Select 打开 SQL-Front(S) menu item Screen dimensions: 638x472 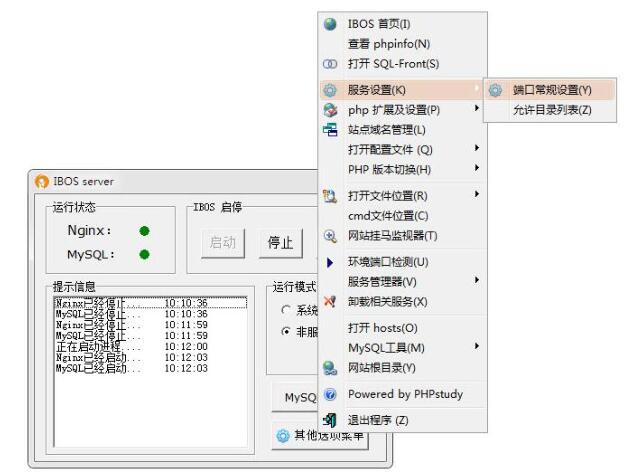pos(402,64)
